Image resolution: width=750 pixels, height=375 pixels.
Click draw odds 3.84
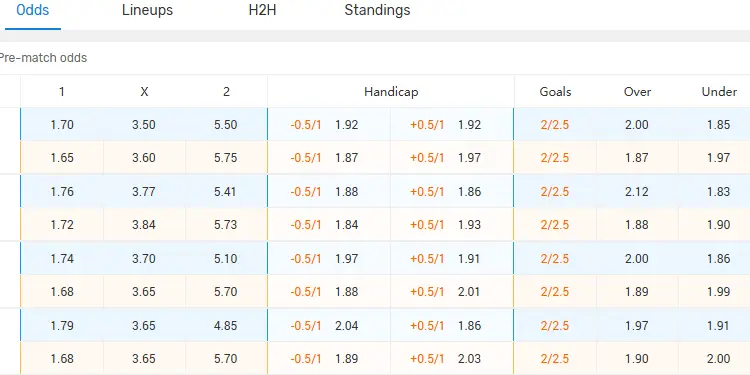coord(144,225)
